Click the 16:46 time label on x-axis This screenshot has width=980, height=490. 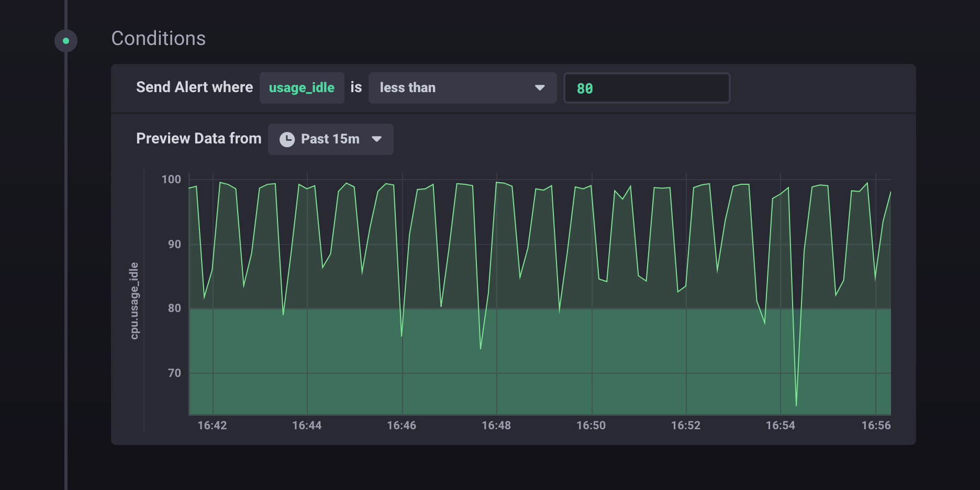[402, 426]
